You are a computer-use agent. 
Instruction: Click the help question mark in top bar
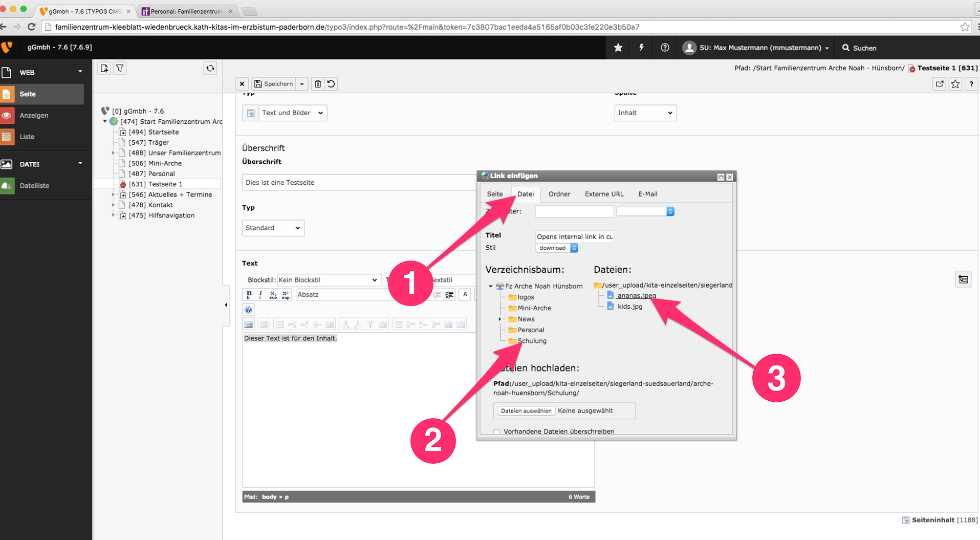(665, 48)
